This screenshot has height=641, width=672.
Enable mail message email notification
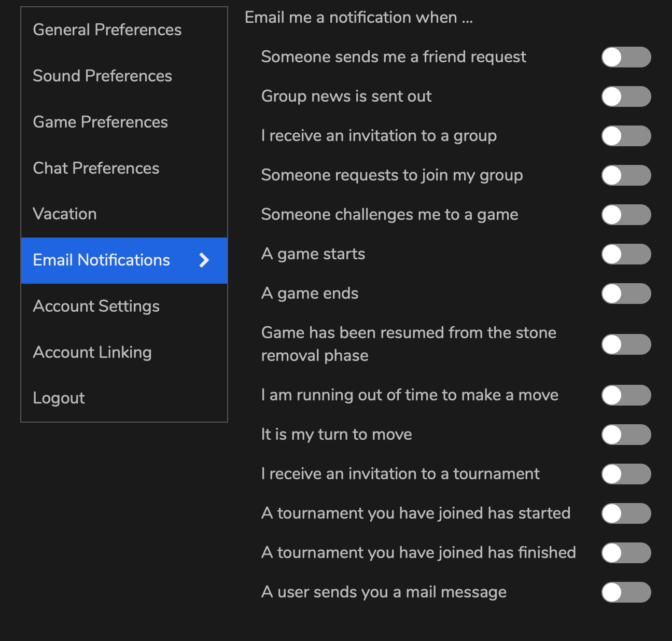tap(626, 592)
